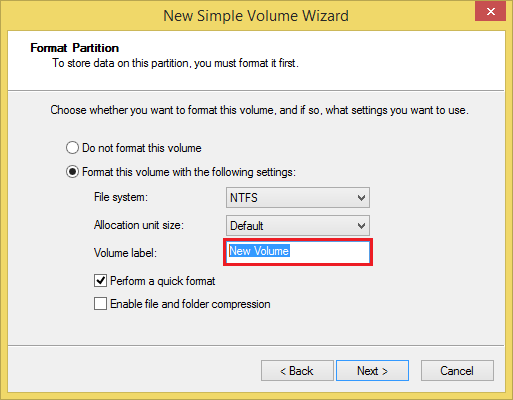The height and width of the screenshot is (400, 513).
Task: Proceed with the Next button
Action: pos(372,370)
